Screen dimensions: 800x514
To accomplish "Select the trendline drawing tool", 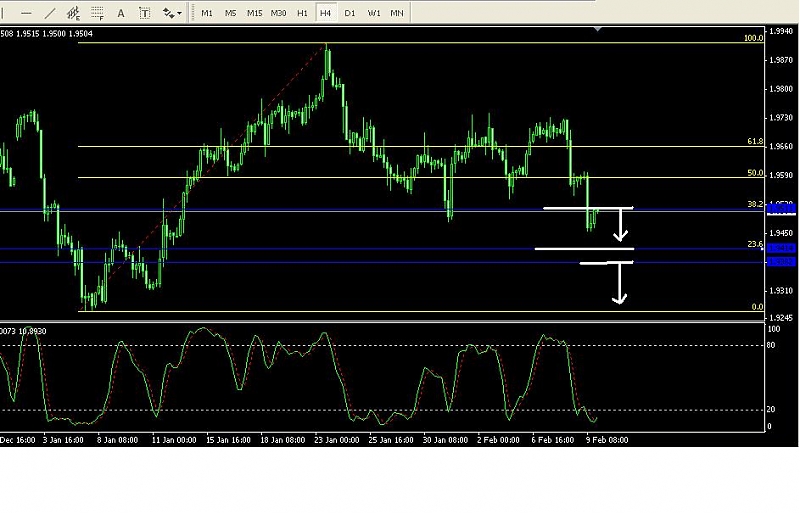I will tap(49, 13).
